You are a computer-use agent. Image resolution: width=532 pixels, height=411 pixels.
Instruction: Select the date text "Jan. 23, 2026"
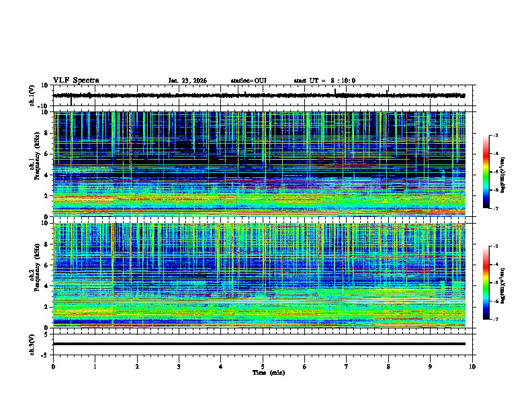point(187,81)
